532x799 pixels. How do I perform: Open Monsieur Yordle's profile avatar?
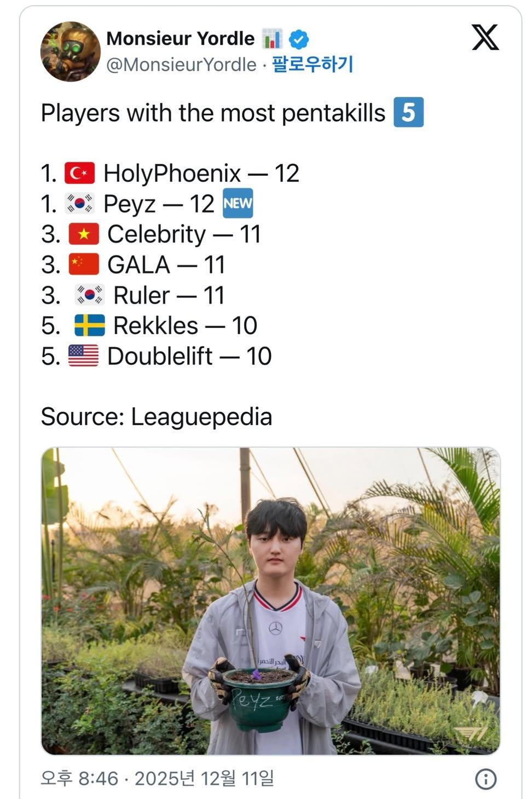[x=71, y=51]
